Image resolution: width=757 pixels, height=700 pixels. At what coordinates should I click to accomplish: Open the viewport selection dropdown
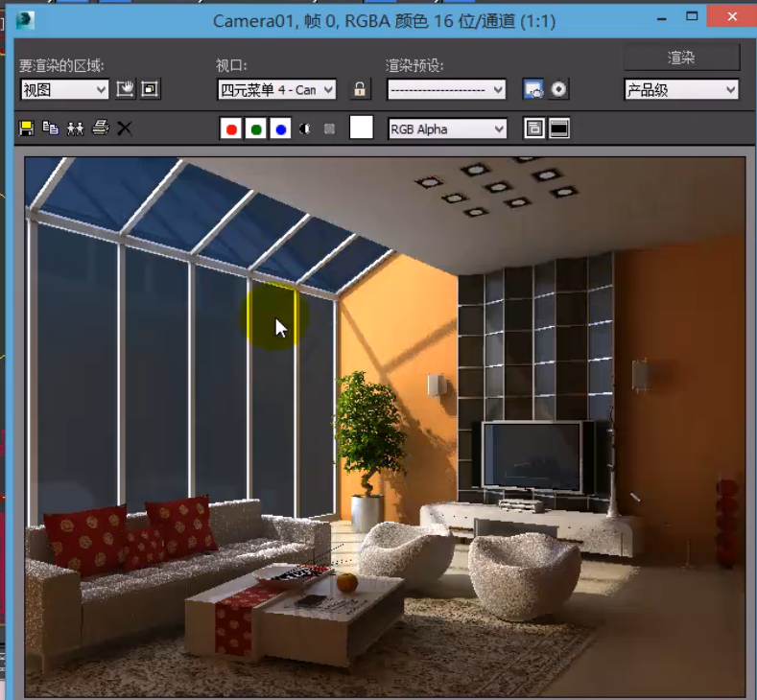click(276, 89)
